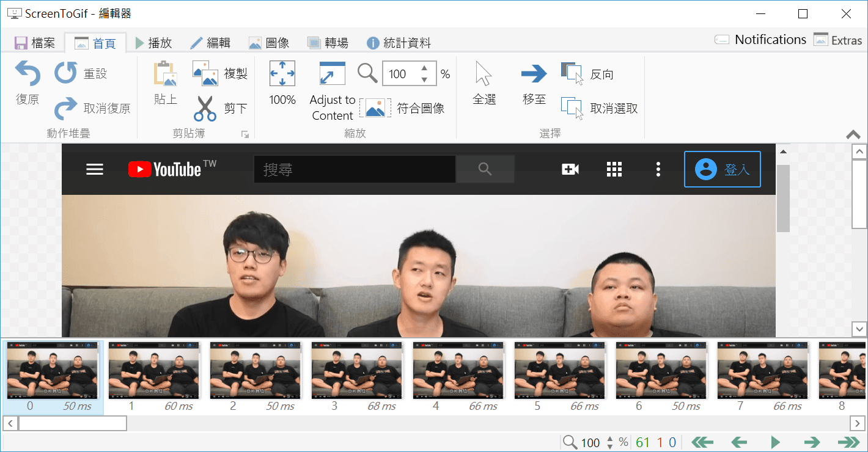Image resolution: width=868 pixels, height=452 pixels.
Task: Click the 移至 go-to arrow icon
Action: (534, 74)
